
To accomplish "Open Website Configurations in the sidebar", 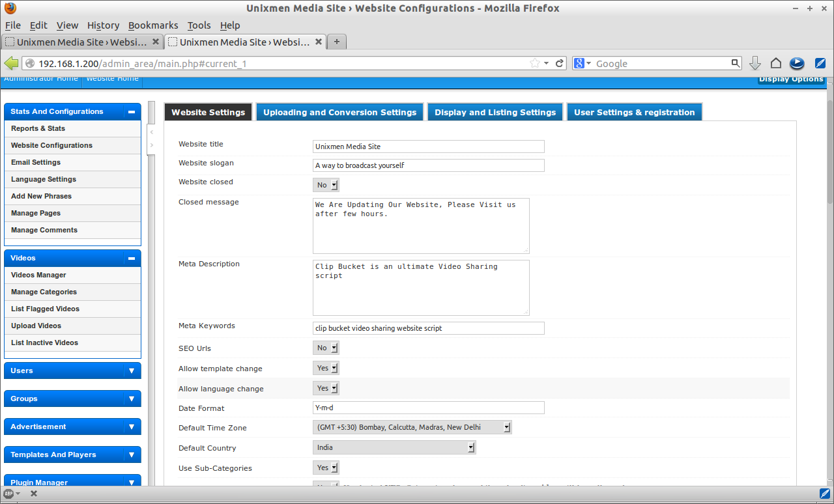I will [x=51, y=145].
